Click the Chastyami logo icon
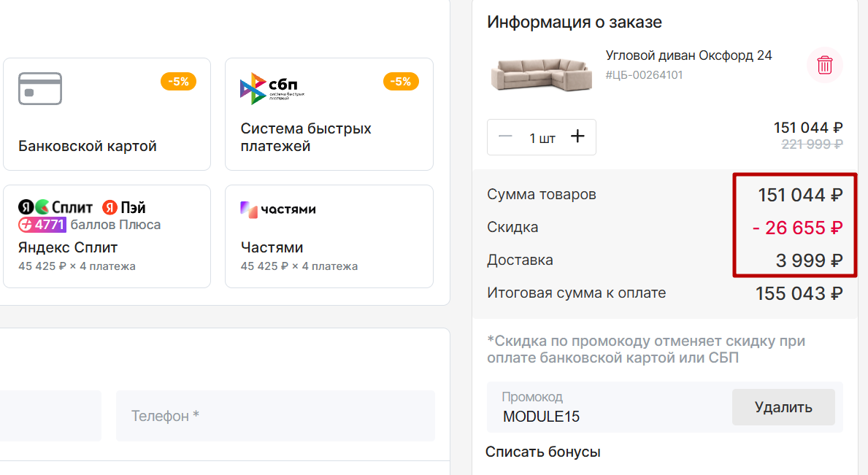This screenshot has width=868, height=475. [x=278, y=209]
